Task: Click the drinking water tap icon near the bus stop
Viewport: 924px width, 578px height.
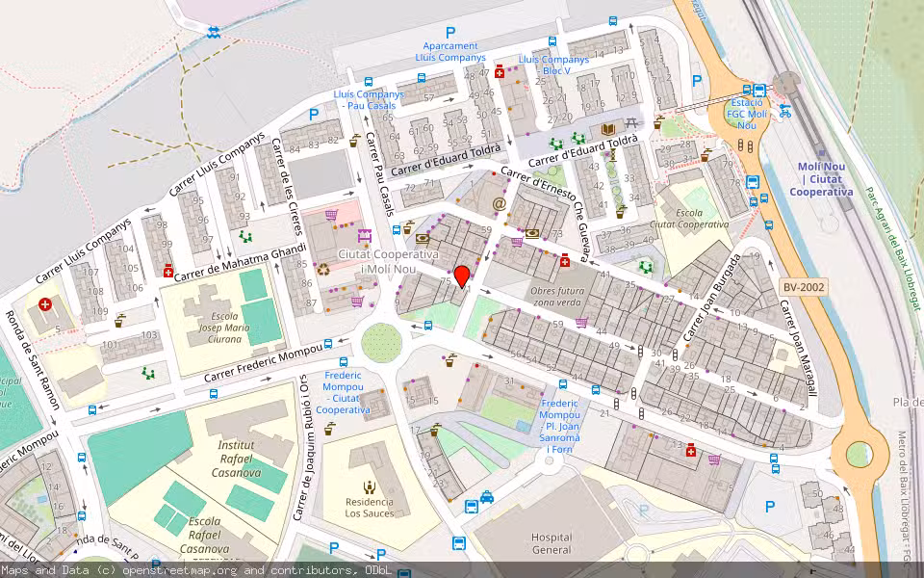Action: coord(408,227)
